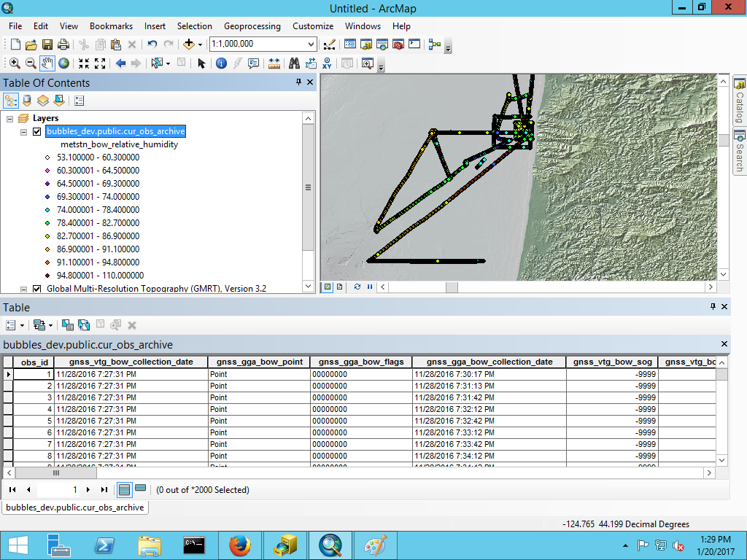747x560 pixels.
Task: Open the ArcToolbox window
Action: [x=398, y=44]
